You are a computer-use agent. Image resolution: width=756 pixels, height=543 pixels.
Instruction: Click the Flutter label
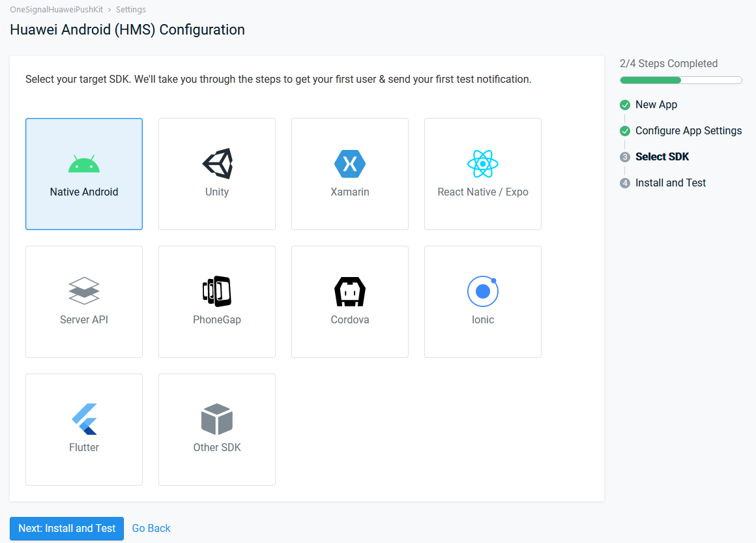[84, 448]
